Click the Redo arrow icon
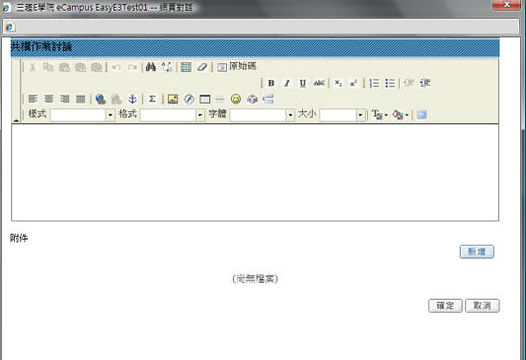The height and width of the screenshot is (360, 526). point(133,67)
